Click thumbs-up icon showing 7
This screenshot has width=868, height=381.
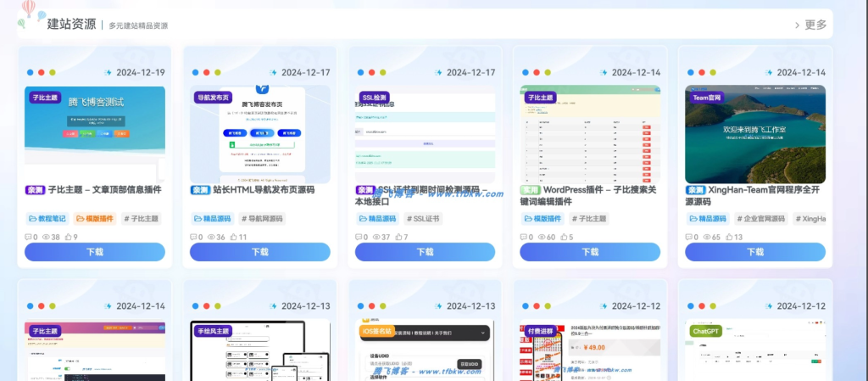click(398, 237)
